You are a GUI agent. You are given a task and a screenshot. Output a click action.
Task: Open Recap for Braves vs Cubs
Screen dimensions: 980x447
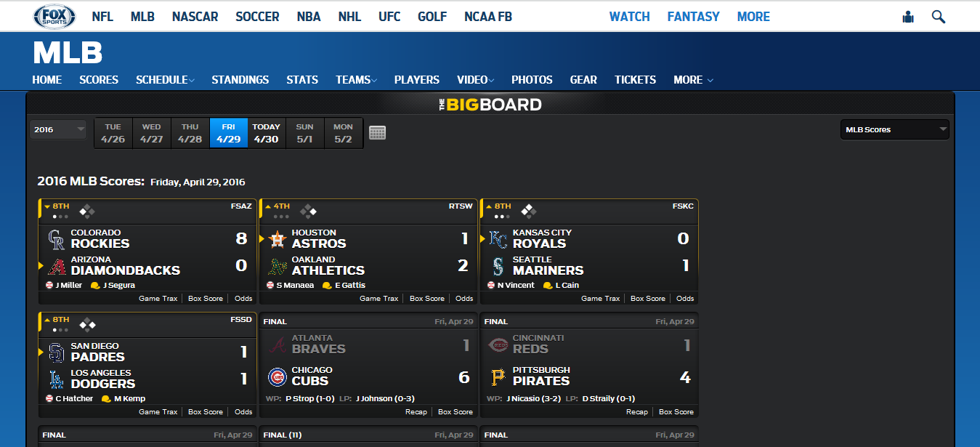click(416, 412)
